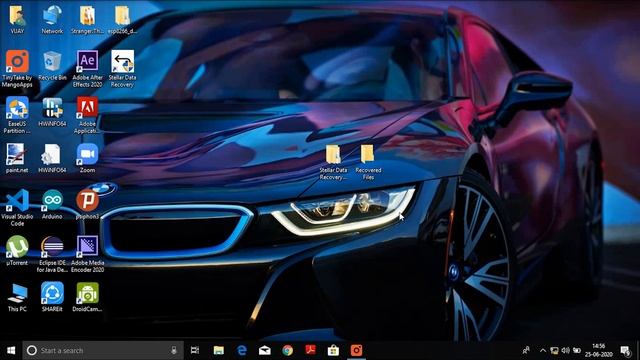Click the Start a search box

click(x=103, y=350)
